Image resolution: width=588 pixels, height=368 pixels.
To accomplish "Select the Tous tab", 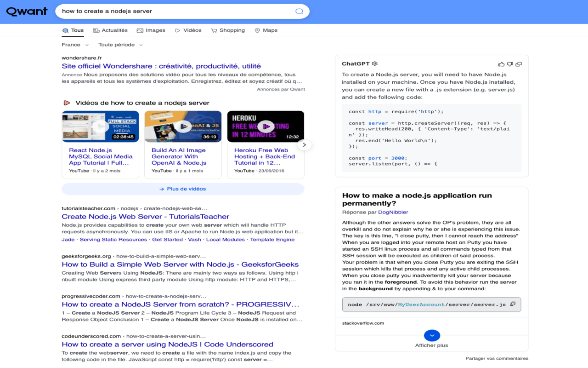I will [x=73, y=30].
